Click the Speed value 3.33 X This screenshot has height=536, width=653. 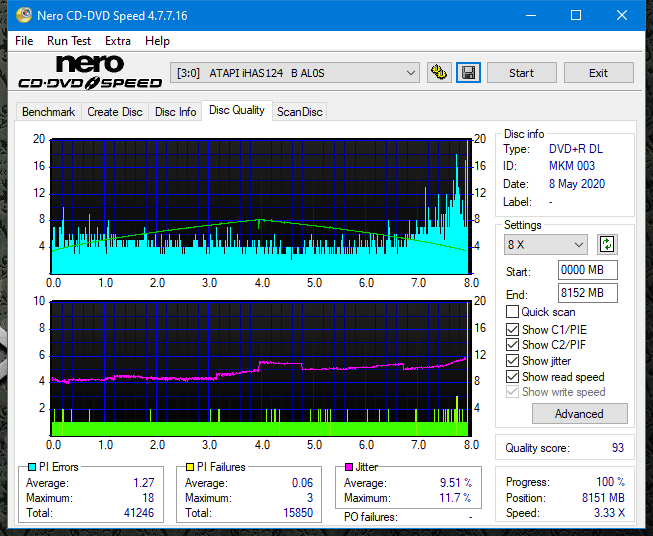coord(609,513)
